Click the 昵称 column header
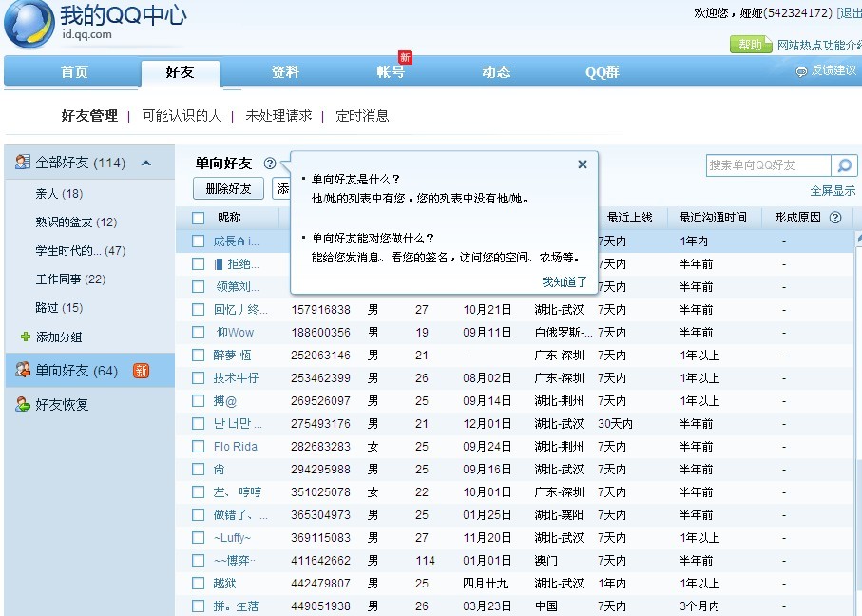 click(x=229, y=218)
